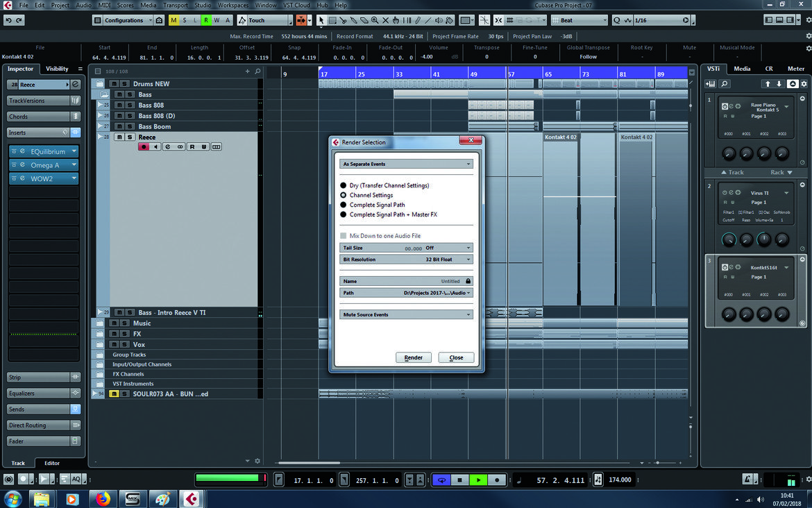Click the Stop button in transport bar

pos(460,480)
